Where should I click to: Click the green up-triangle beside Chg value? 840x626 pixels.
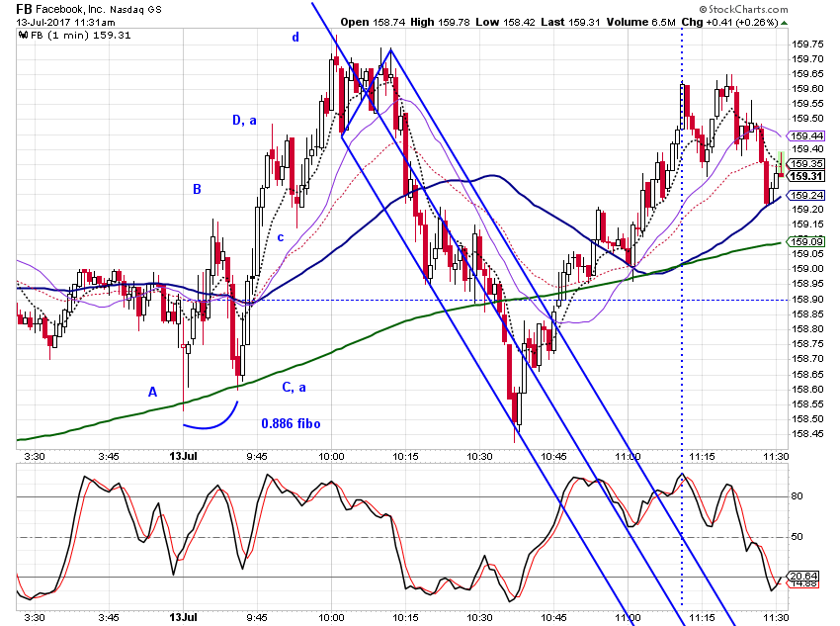coord(785,23)
